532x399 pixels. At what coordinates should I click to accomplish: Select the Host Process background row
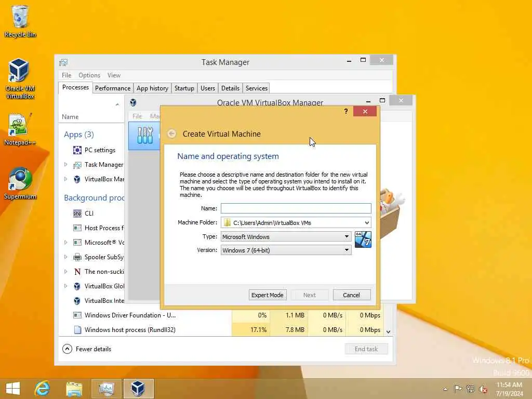(91, 228)
